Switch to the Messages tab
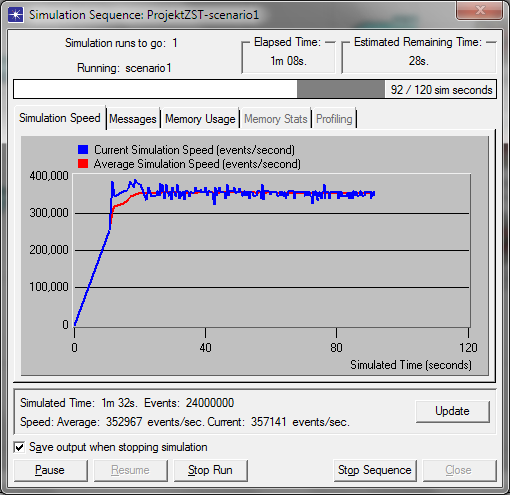The width and height of the screenshot is (510, 495). click(x=133, y=119)
